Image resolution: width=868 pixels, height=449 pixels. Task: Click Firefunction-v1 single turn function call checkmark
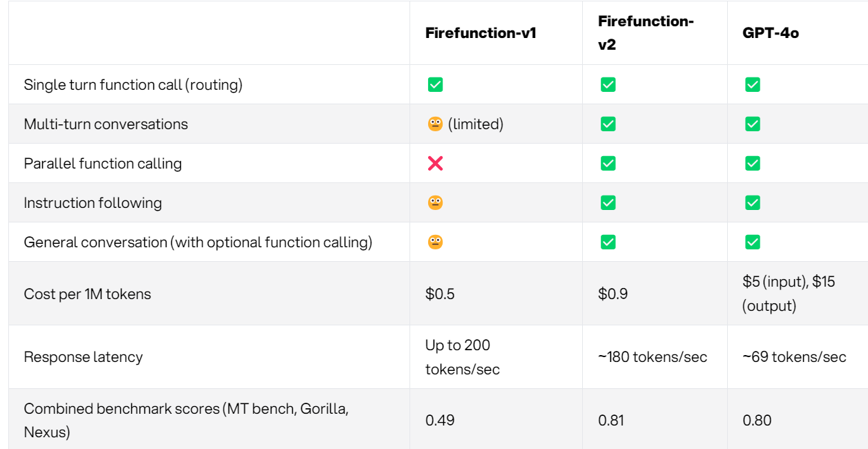pos(435,85)
